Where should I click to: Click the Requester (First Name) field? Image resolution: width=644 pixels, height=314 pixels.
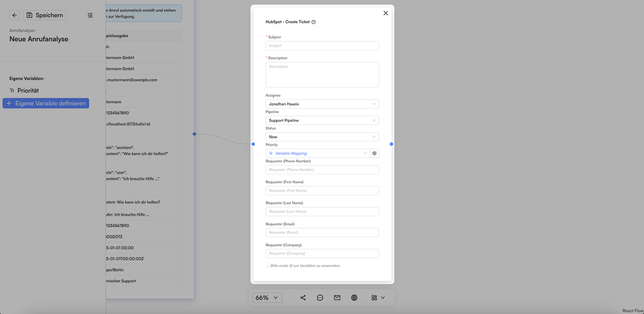coord(322,191)
